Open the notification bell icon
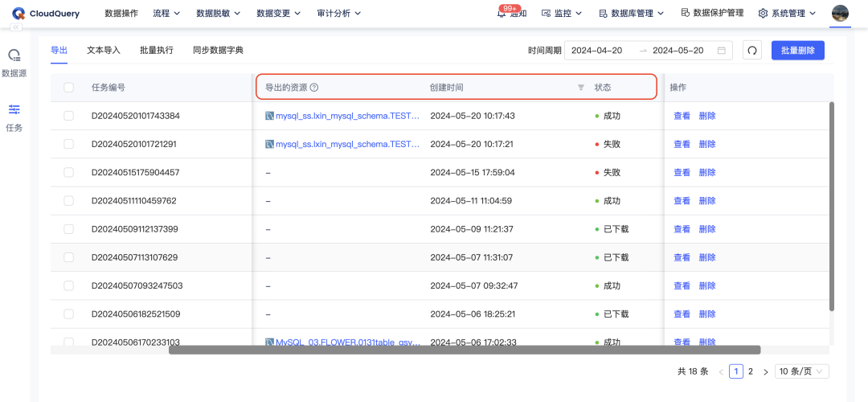The height and width of the screenshot is (402, 868). (502, 14)
